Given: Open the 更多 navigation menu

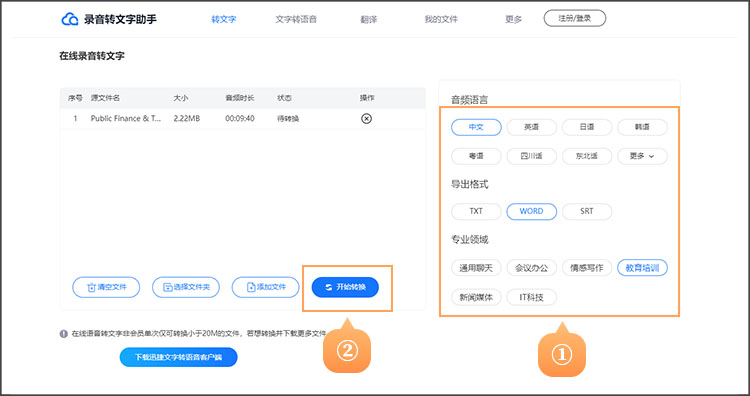Looking at the screenshot, I should tap(513, 20).
